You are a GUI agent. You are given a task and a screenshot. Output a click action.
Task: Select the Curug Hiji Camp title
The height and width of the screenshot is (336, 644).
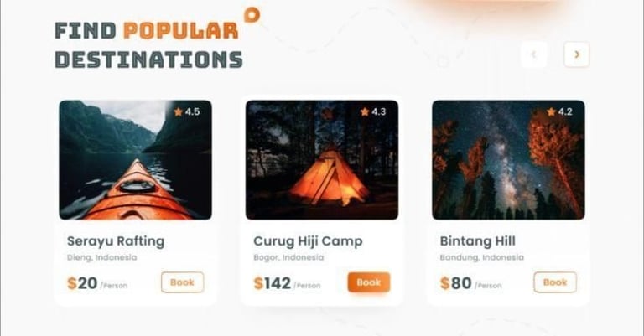point(308,241)
